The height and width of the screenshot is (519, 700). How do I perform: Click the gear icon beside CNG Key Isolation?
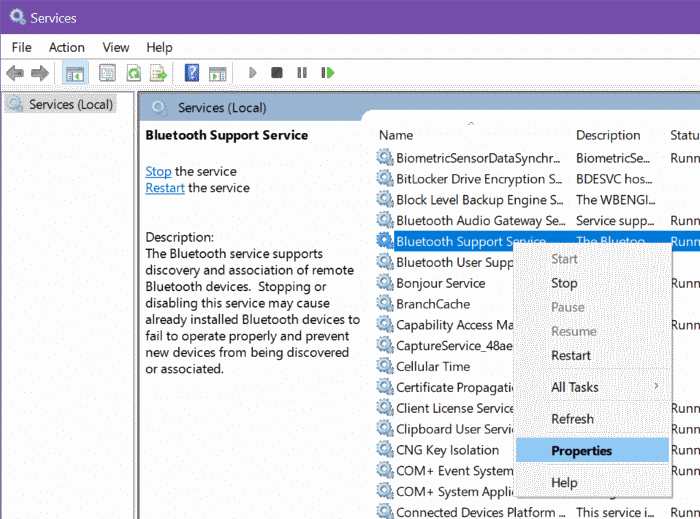[384, 449]
